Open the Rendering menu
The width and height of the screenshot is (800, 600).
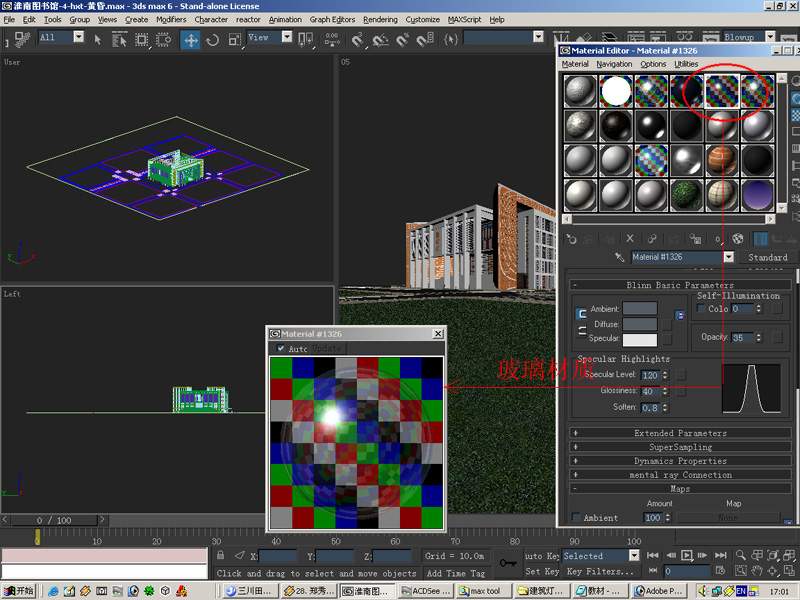coord(380,19)
